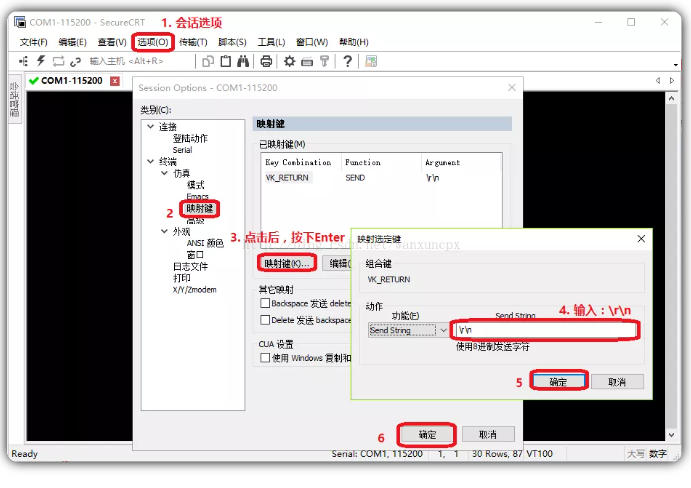This screenshot has width=691, height=488.
Task: Open the 脚本(S) menu
Action: coord(232,42)
